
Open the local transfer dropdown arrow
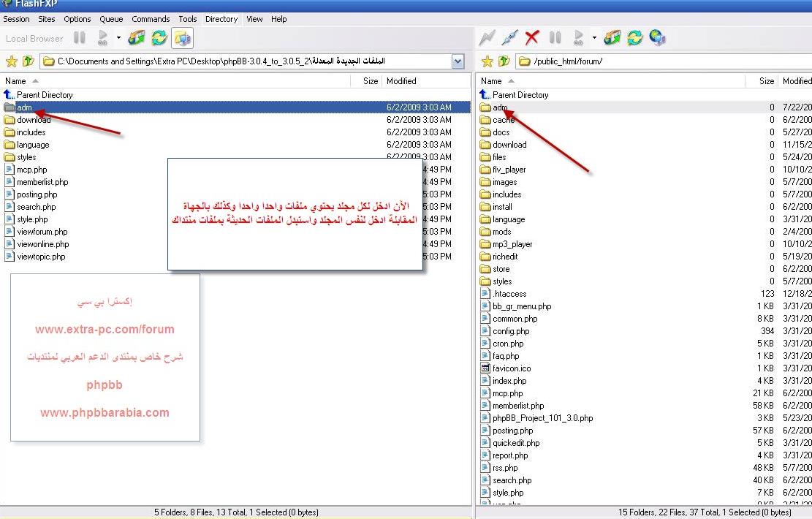(x=118, y=38)
